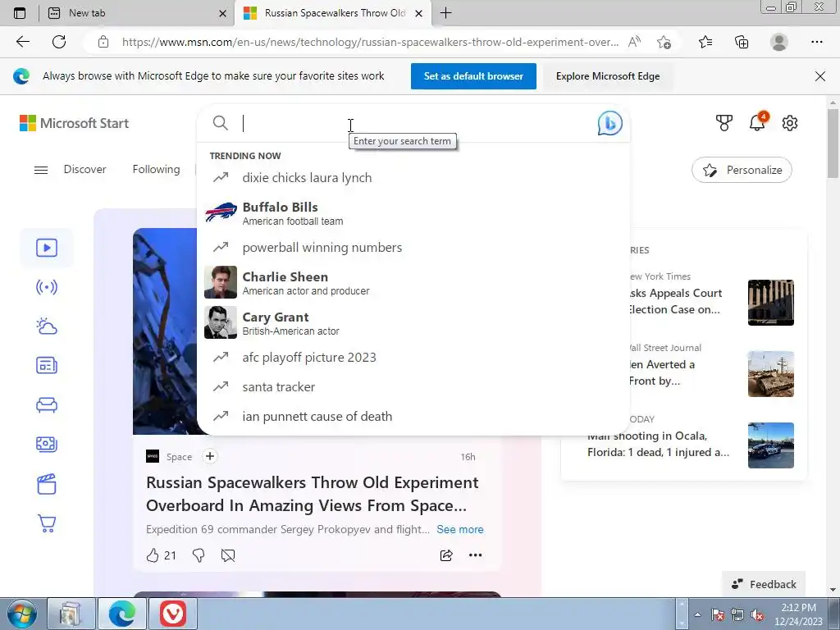Select the Cary Grant suggestion

click(x=413, y=322)
